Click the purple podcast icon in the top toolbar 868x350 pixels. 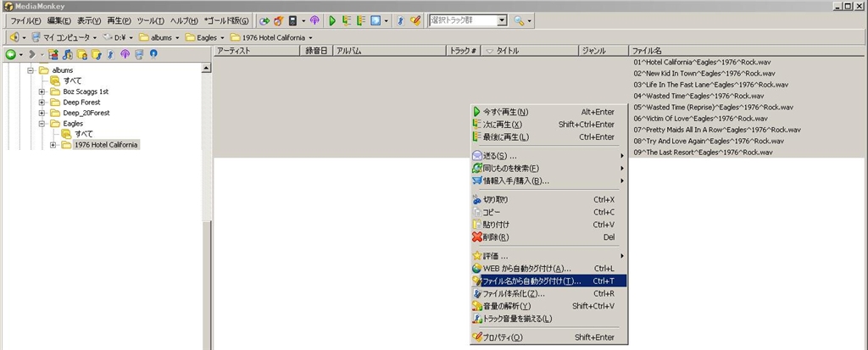pos(314,20)
